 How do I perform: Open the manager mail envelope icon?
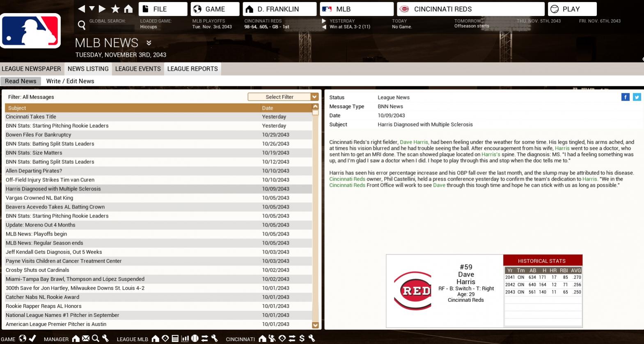(85, 339)
